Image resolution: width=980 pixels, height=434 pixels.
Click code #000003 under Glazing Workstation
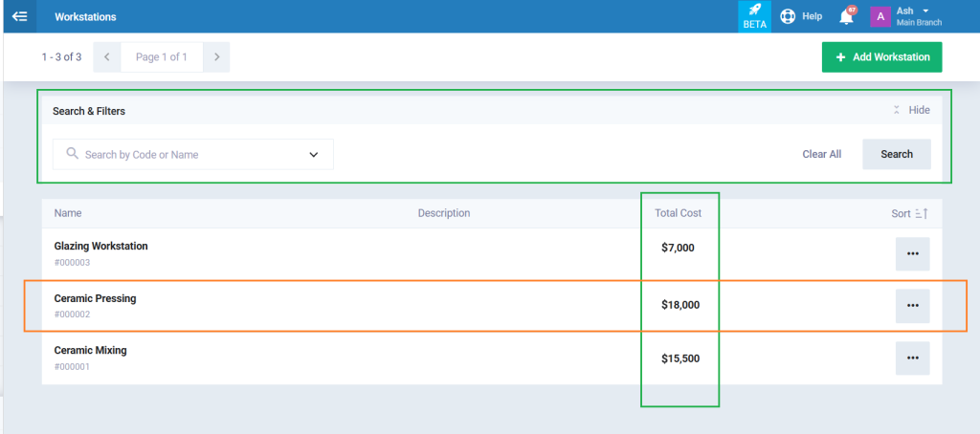[72, 262]
